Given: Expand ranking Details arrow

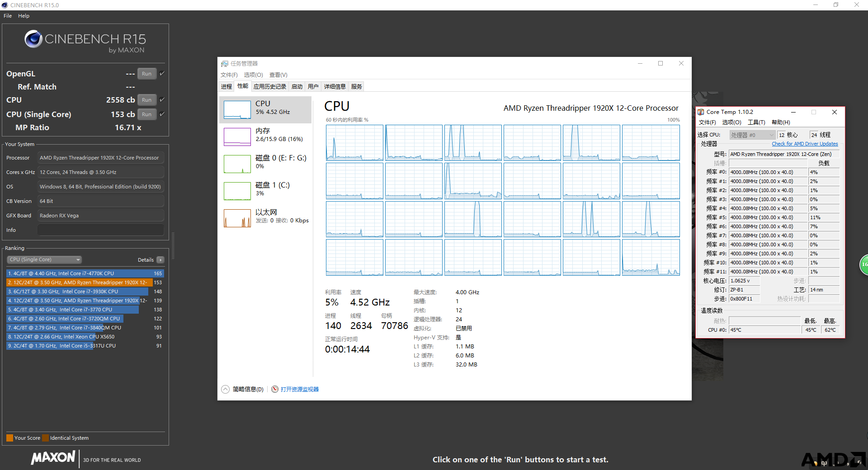Looking at the screenshot, I should click(x=160, y=260).
